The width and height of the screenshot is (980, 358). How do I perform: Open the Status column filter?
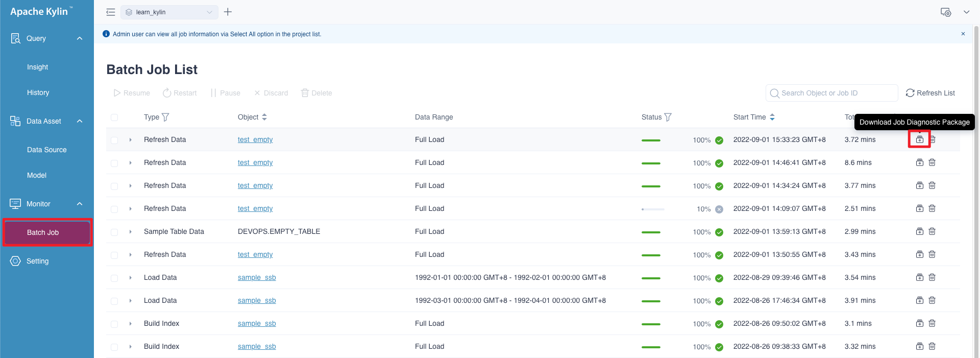(668, 117)
